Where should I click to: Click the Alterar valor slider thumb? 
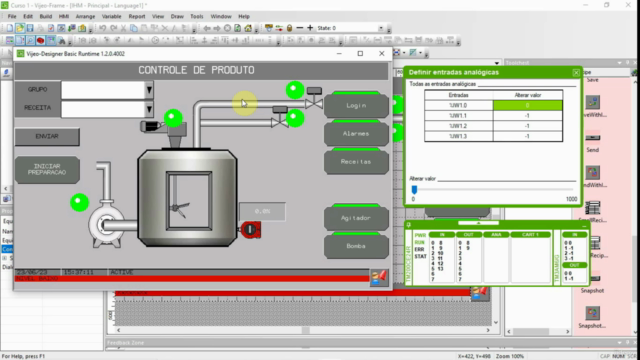coord(414,190)
